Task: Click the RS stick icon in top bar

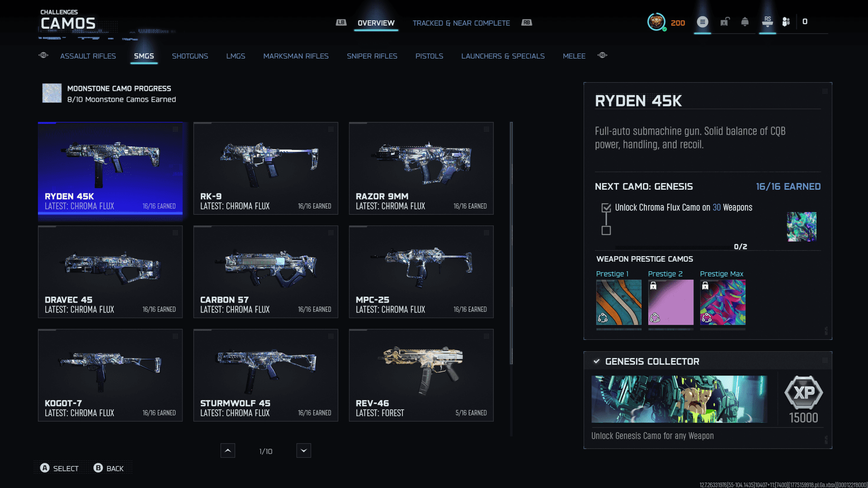Action: (x=767, y=21)
